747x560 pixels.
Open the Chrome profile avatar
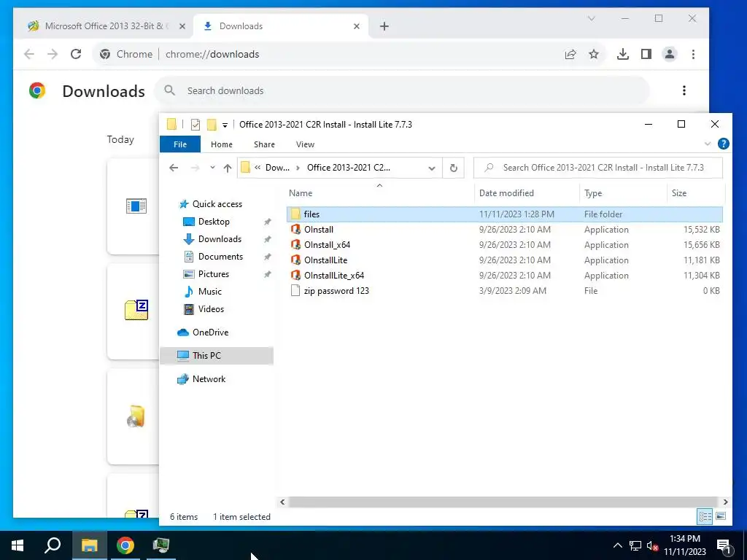[x=670, y=54]
